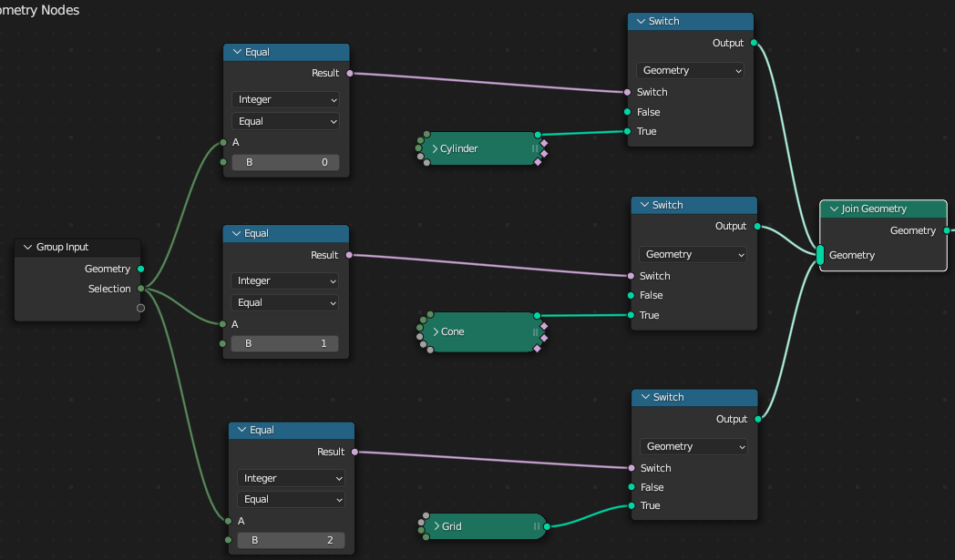Click Output socket of middle Switch node
Image resolution: width=955 pixels, height=560 pixels.
[x=757, y=227]
